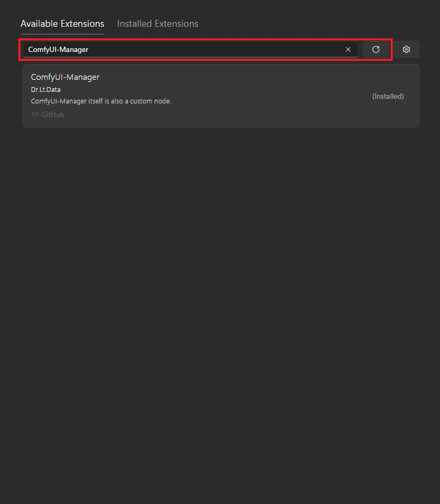Click the (Installed) status label

coord(388,97)
